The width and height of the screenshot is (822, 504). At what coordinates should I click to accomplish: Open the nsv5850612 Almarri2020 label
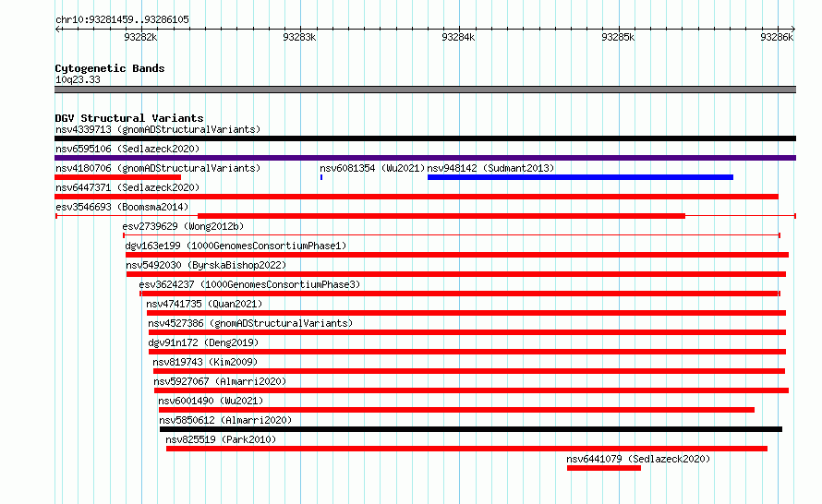click(x=225, y=420)
